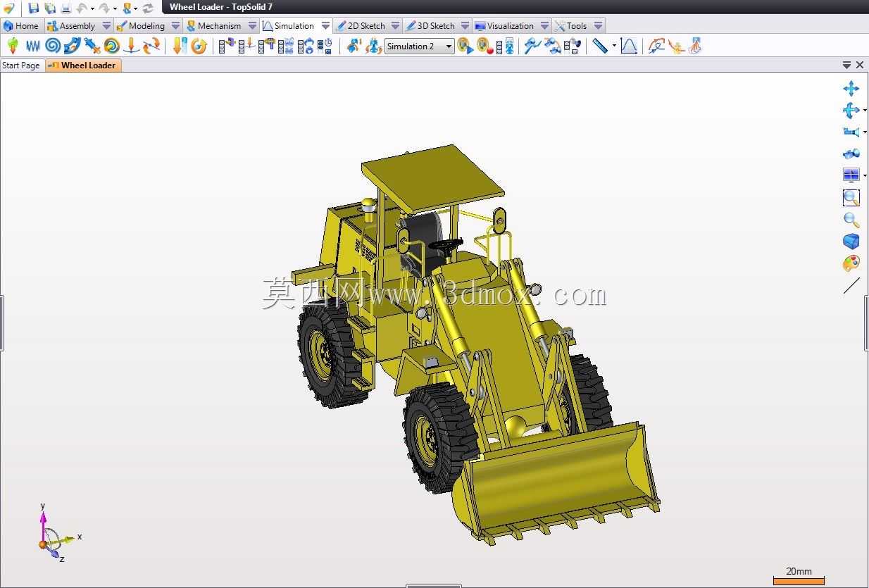The width and height of the screenshot is (869, 588).
Task: Click the pan four-arrow icon
Action: (x=851, y=89)
